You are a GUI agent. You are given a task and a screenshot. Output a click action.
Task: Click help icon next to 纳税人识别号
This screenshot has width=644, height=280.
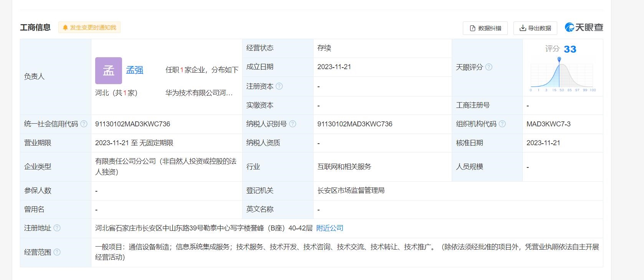[x=292, y=124]
